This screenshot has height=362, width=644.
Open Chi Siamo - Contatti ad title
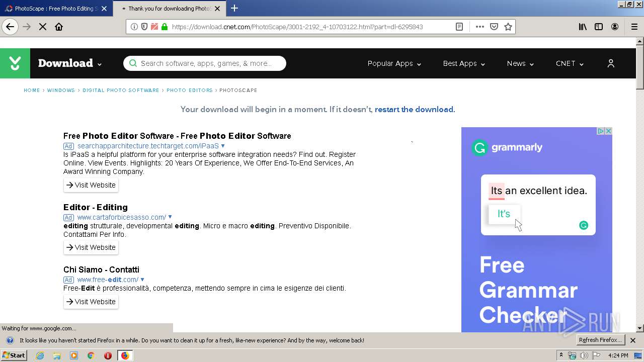(x=101, y=269)
